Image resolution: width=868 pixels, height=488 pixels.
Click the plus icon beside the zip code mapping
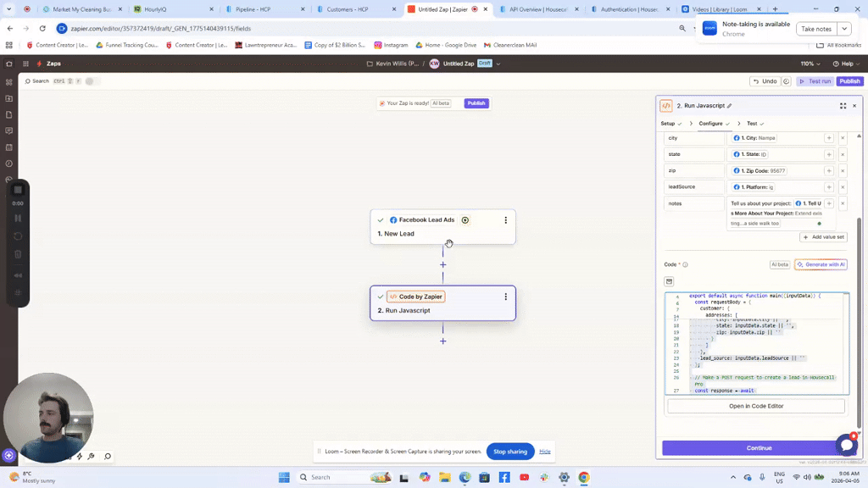(828, 170)
